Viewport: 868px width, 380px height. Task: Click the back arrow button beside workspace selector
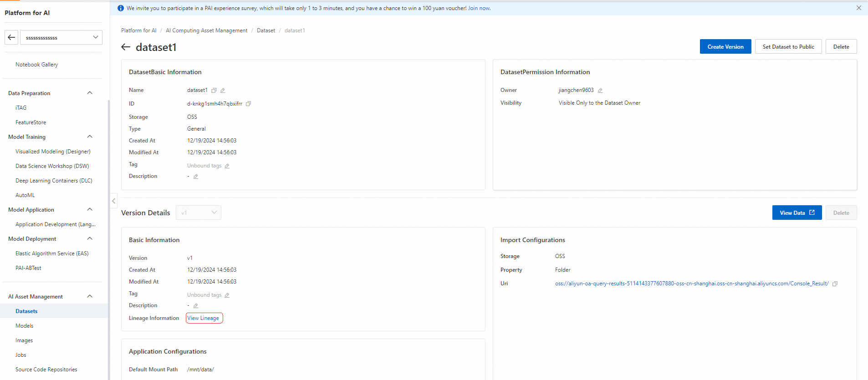coord(11,37)
